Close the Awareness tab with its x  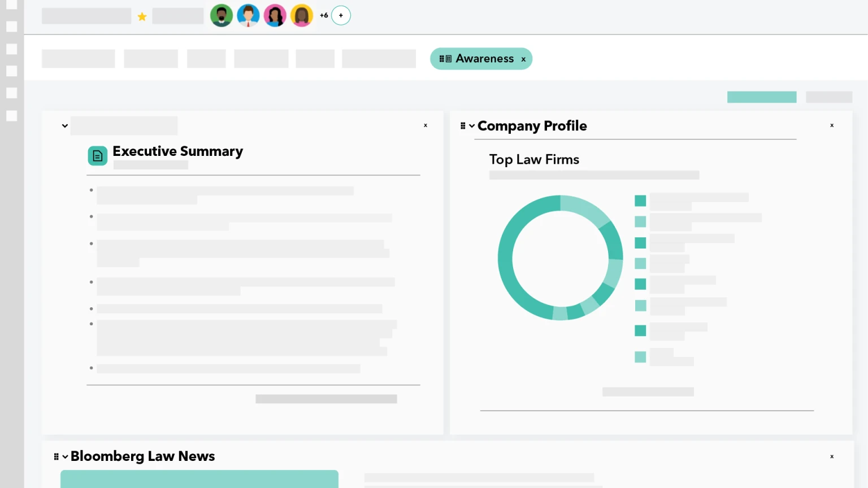pyautogui.click(x=523, y=59)
